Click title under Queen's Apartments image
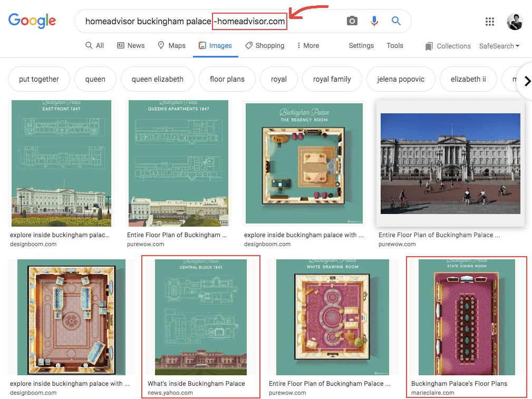This screenshot has width=532, height=399. (x=177, y=235)
